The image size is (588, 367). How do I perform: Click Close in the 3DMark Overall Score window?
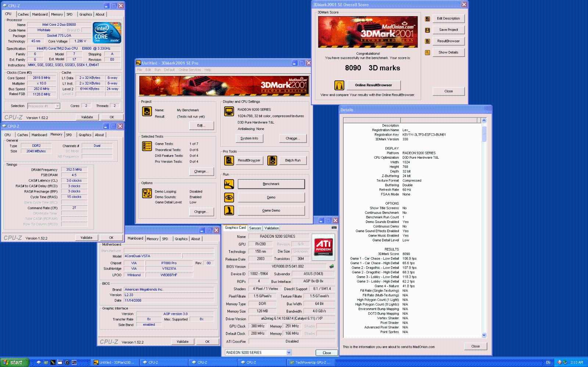[448, 91]
